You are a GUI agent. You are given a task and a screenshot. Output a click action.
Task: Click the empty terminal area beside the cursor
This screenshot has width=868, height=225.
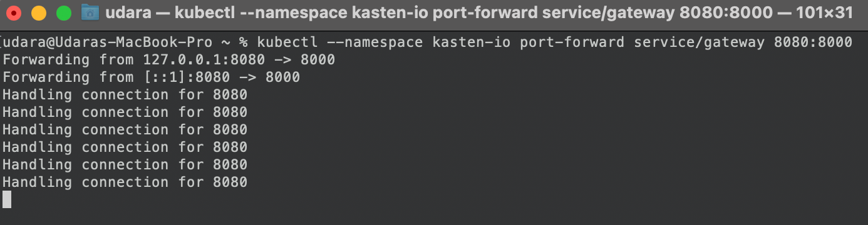pyautogui.click(x=438, y=200)
